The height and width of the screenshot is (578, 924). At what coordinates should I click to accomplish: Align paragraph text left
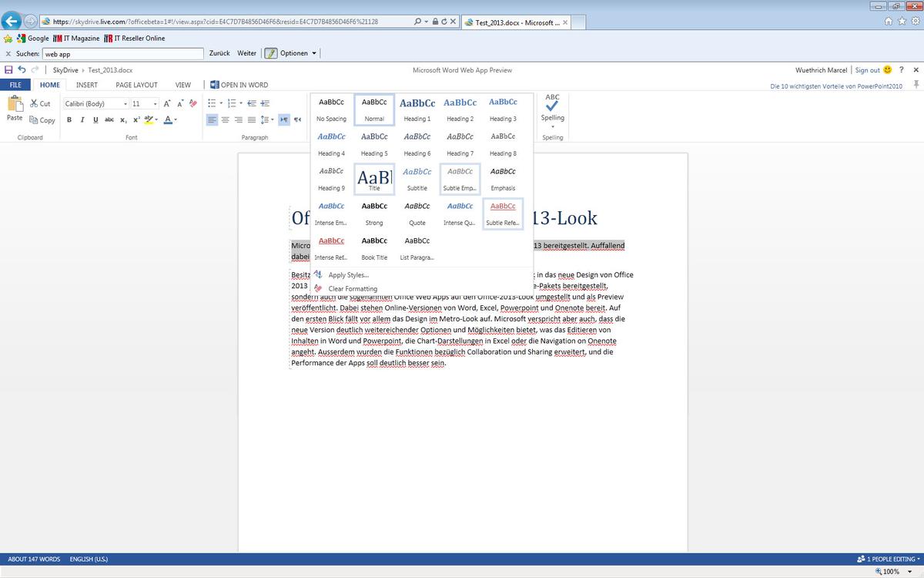point(212,119)
